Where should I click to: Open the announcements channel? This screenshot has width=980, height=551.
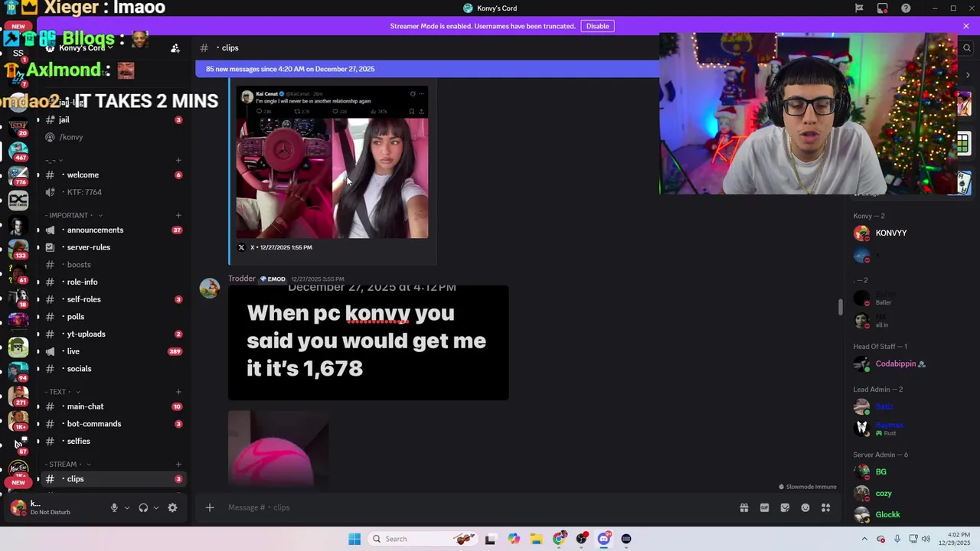click(113, 230)
